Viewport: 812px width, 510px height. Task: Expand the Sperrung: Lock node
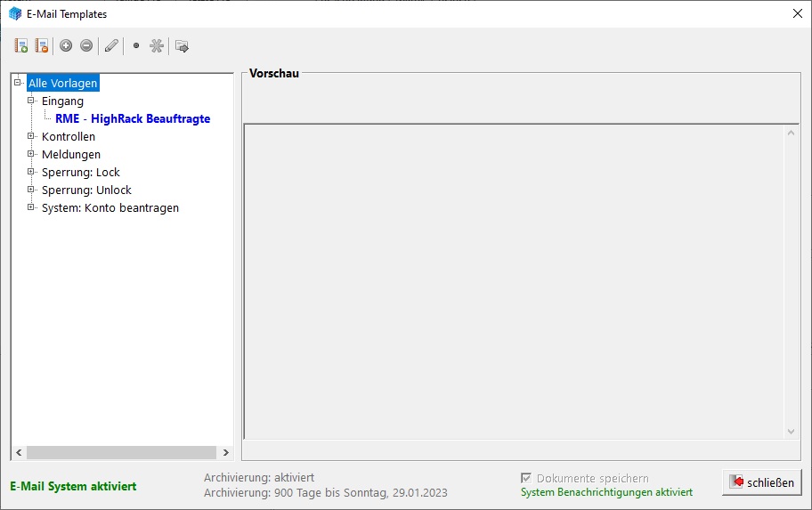pos(31,172)
